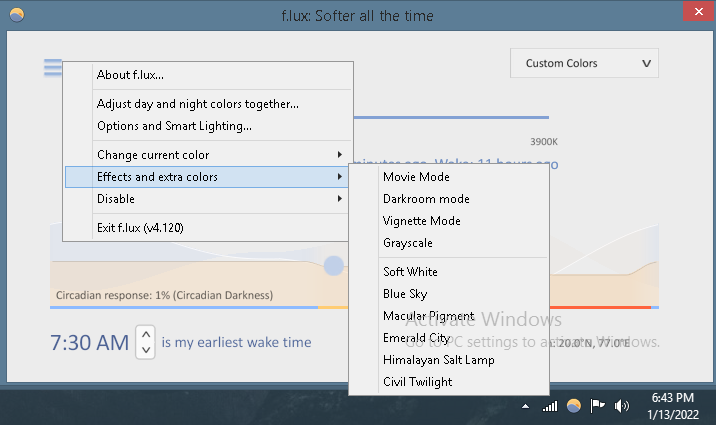The height and width of the screenshot is (425, 716).
Task: Expand the Disable submenu
Action: [207, 199]
